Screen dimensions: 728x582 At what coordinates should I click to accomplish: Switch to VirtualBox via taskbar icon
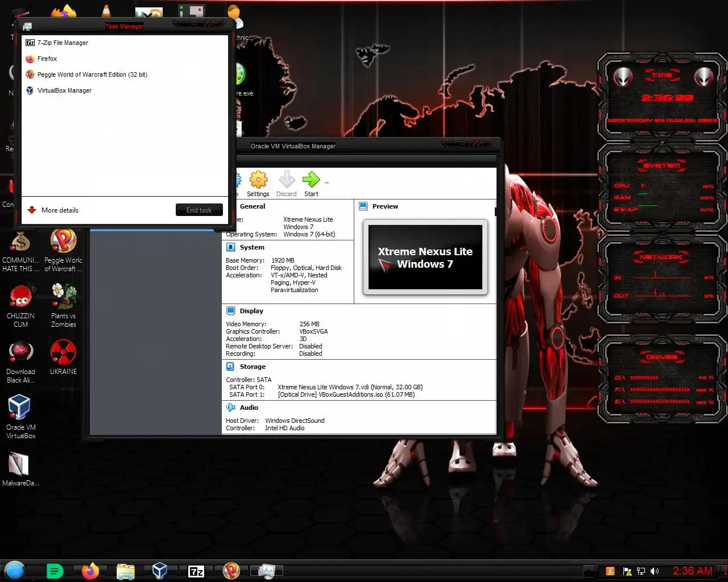[160, 571]
